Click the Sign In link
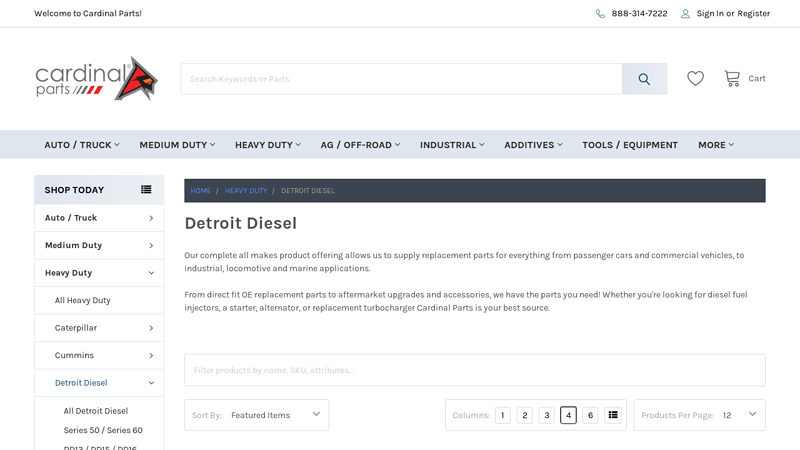The image size is (800, 450). tap(710, 13)
